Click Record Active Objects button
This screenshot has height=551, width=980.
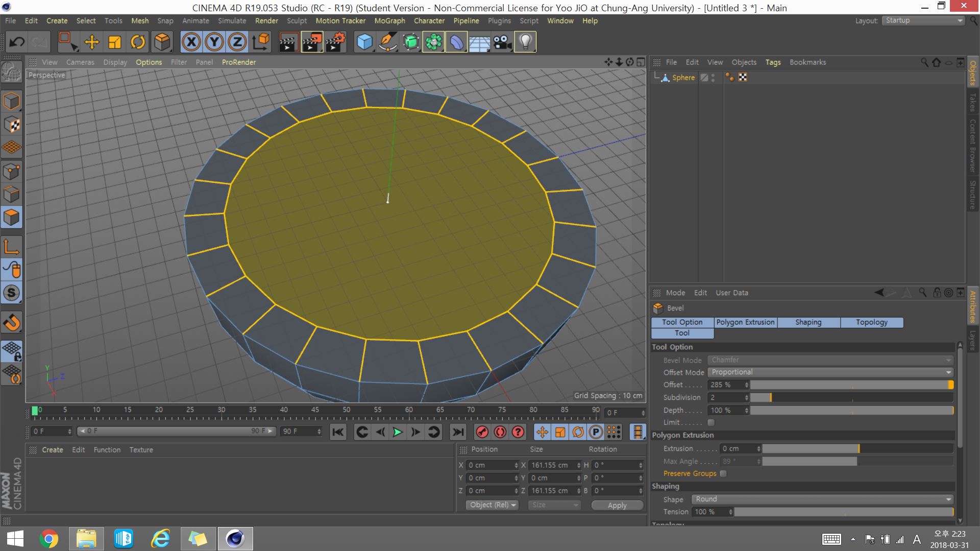(x=482, y=432)
